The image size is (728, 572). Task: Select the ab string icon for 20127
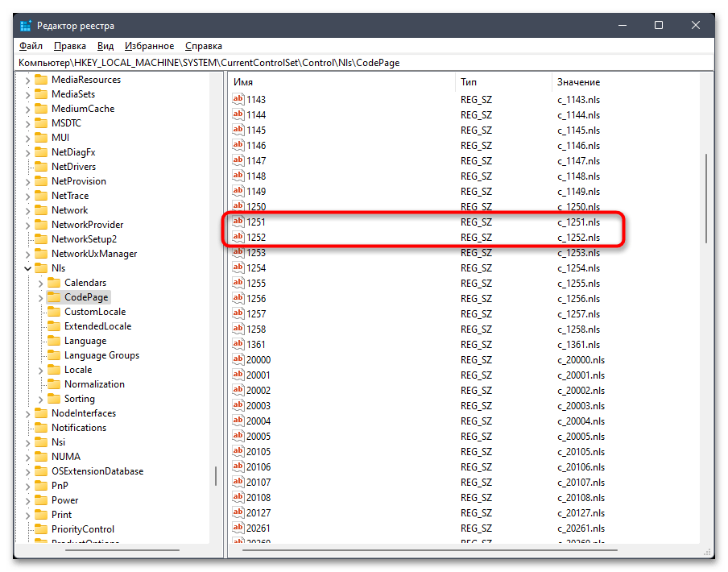click(238, 512)
